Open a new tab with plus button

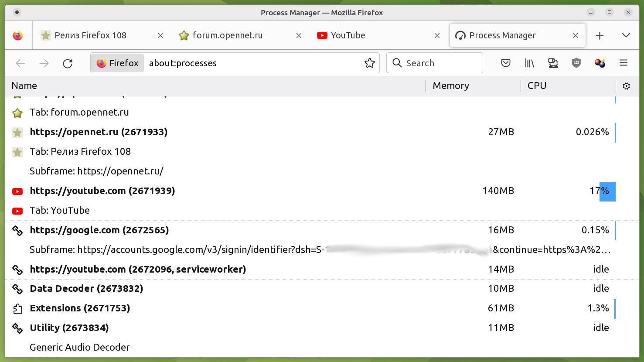tap(600, 36)
